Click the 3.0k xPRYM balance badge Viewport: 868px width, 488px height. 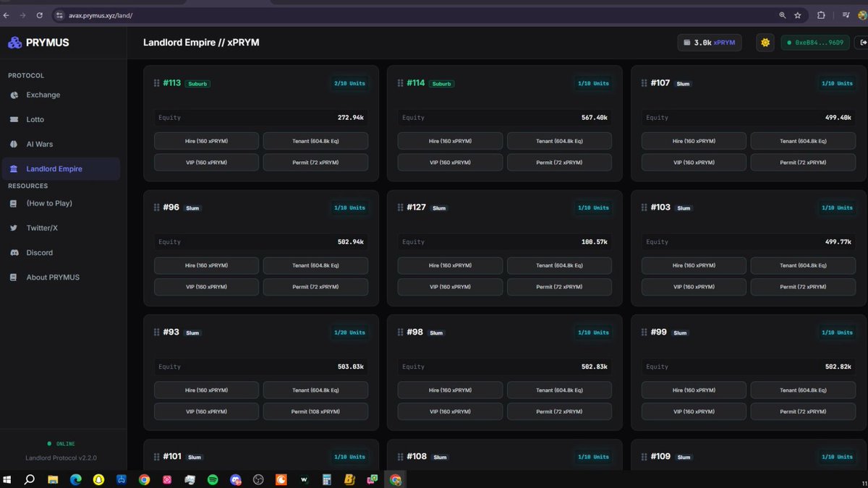pos(710,43)
